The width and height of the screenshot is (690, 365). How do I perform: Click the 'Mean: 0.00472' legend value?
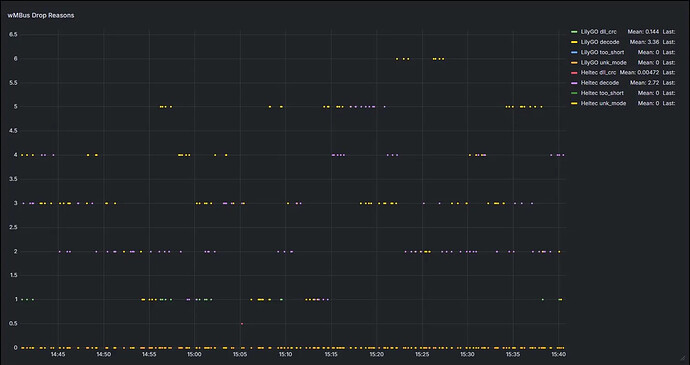(639, 72)
